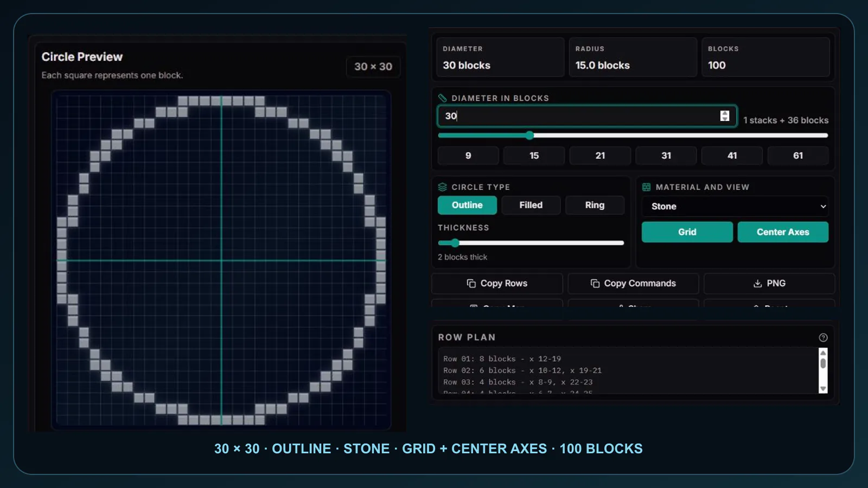Screen dimensions: 868x488
Task: Click the layers icon beside Circle Type
Action: coord(442,187)
